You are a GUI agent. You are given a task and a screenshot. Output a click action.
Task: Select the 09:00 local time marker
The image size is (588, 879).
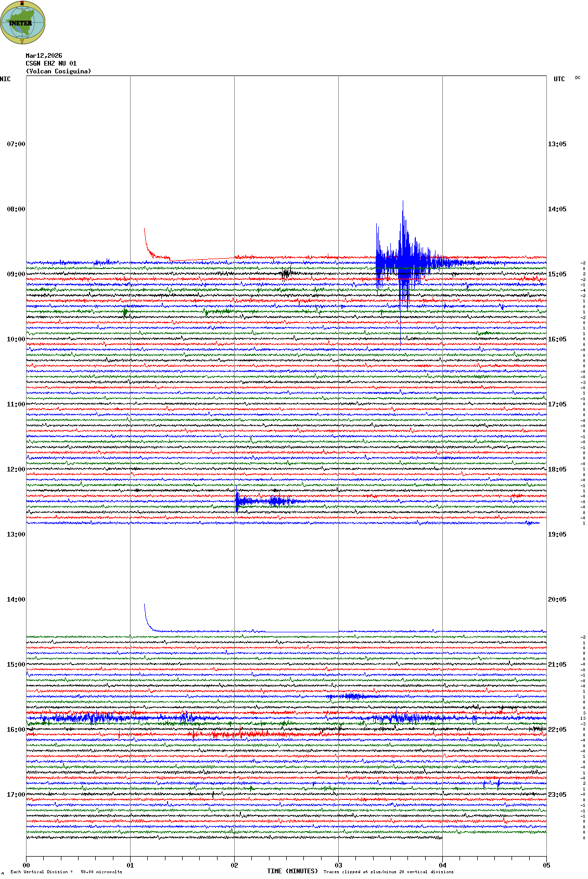16,274
